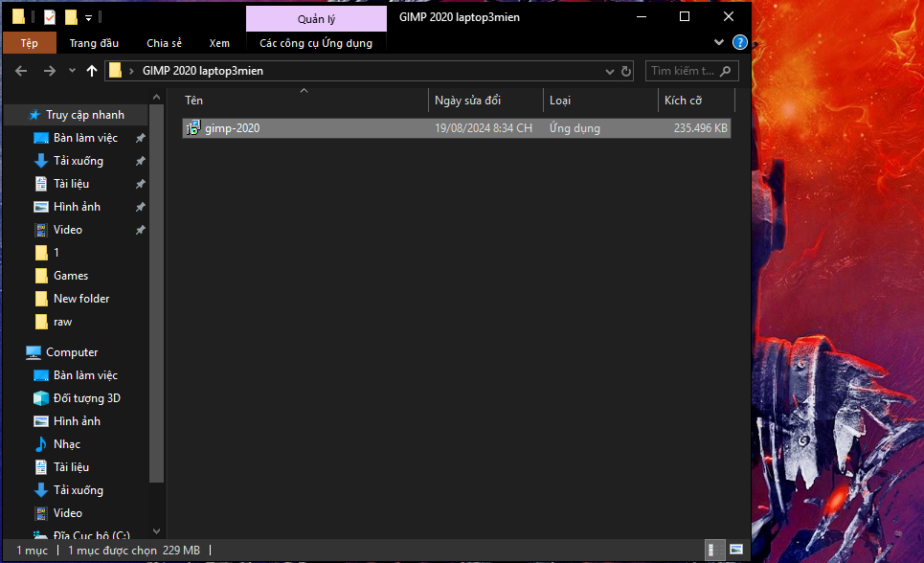Select the gimp-2020 application file
The height and width of the screenshot is (563, 924).
pyautogui.click(x=232, y=128)
